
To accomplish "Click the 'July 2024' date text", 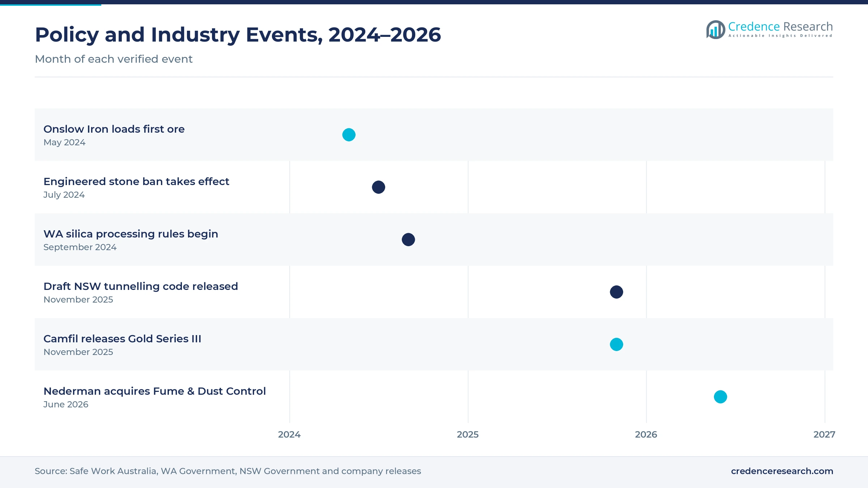I will coord(64,195).
